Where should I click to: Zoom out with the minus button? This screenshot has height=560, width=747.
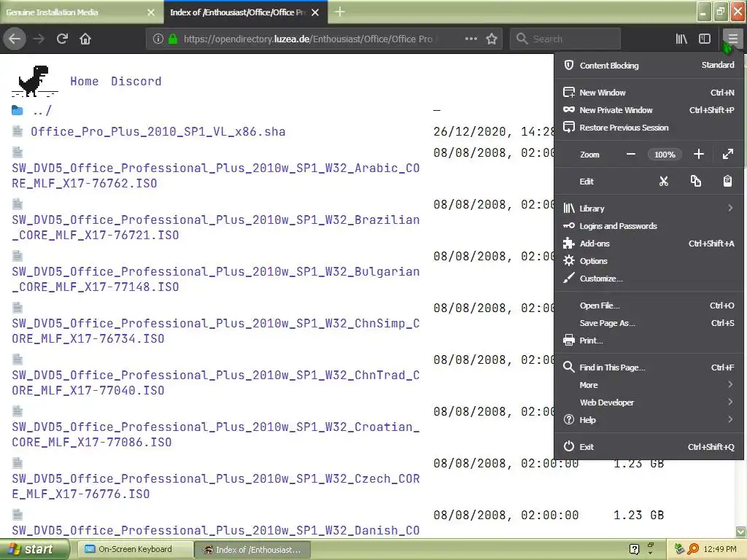631,155
